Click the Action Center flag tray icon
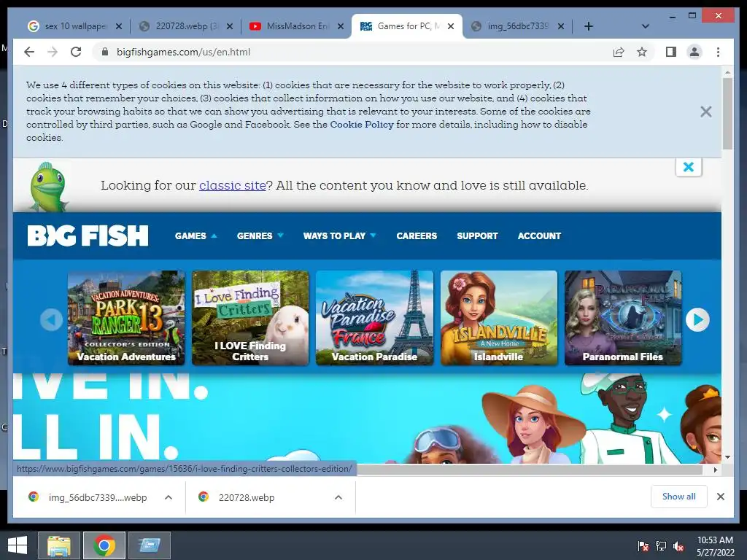The image size is (747, 560). [643, 546]
